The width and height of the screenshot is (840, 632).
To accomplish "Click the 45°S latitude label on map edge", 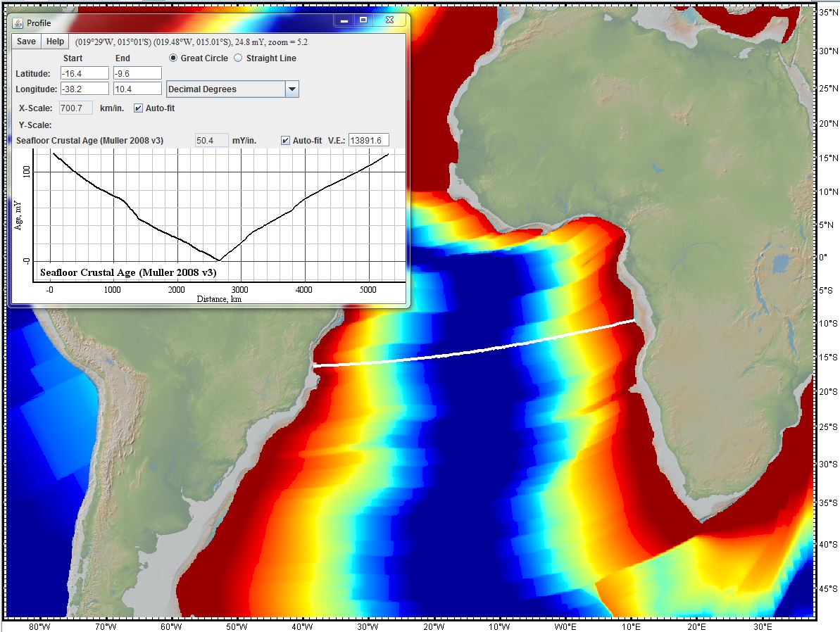I will 828,588.
